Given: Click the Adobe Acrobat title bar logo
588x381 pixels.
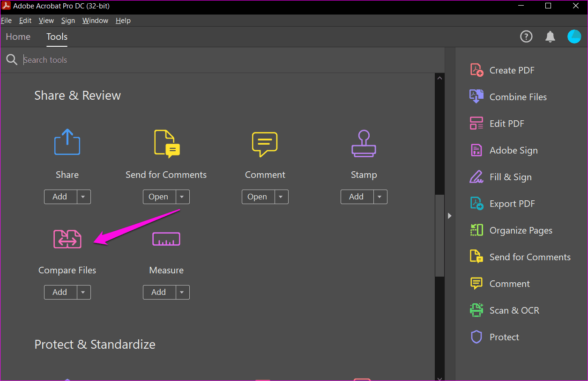Looking at the screenshot, I should (7, 6).
